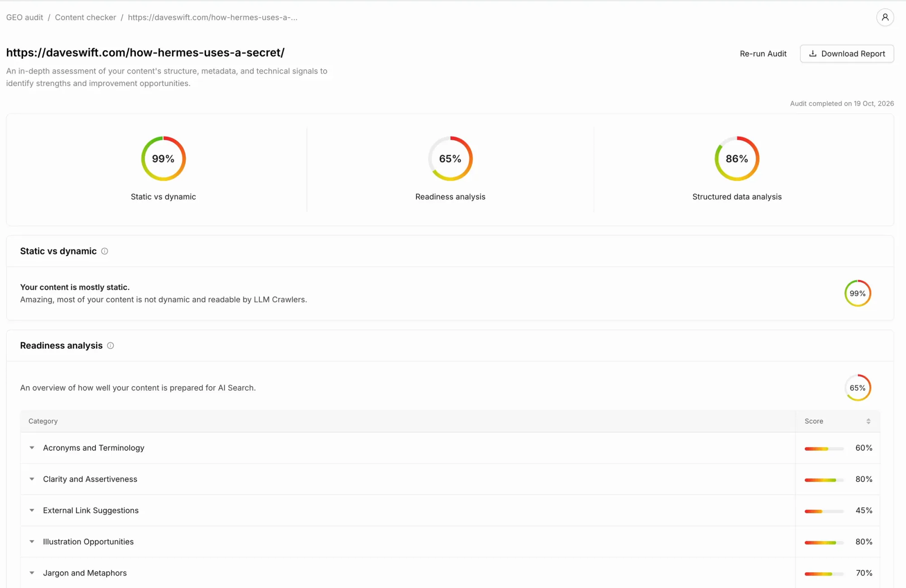The width and height of the screenshot is (906, 588).
Task: Click Re-run Audit
Action: [763, 53]
